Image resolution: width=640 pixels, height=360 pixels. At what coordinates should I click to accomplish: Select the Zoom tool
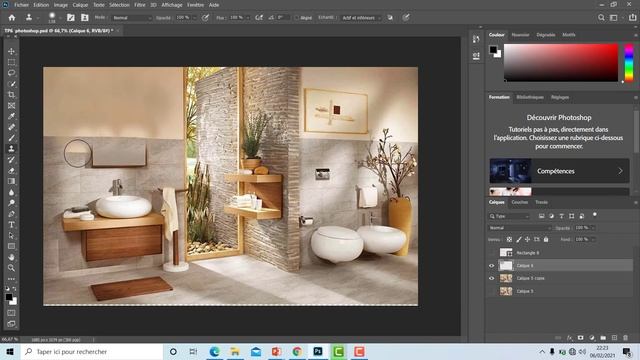pos(11,268)
